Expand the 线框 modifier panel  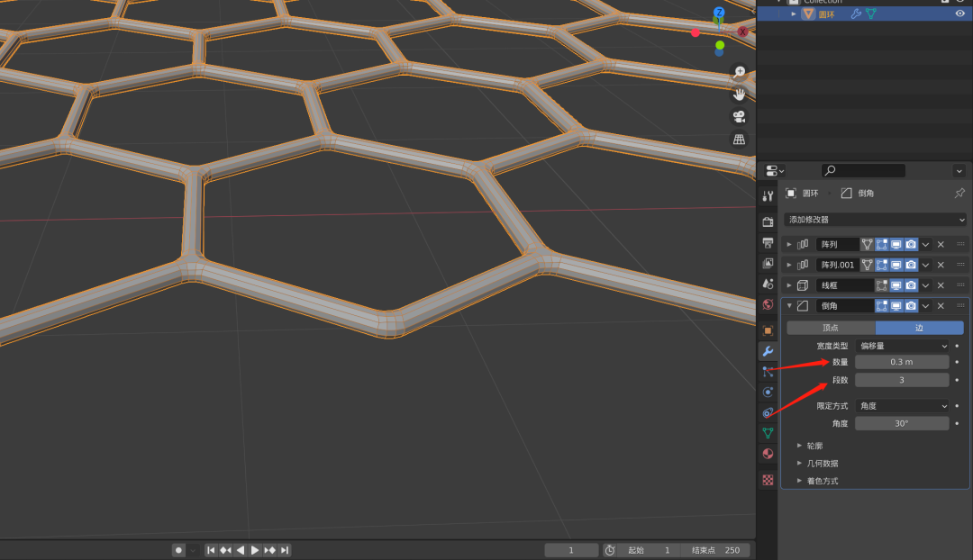pos(789,285)
